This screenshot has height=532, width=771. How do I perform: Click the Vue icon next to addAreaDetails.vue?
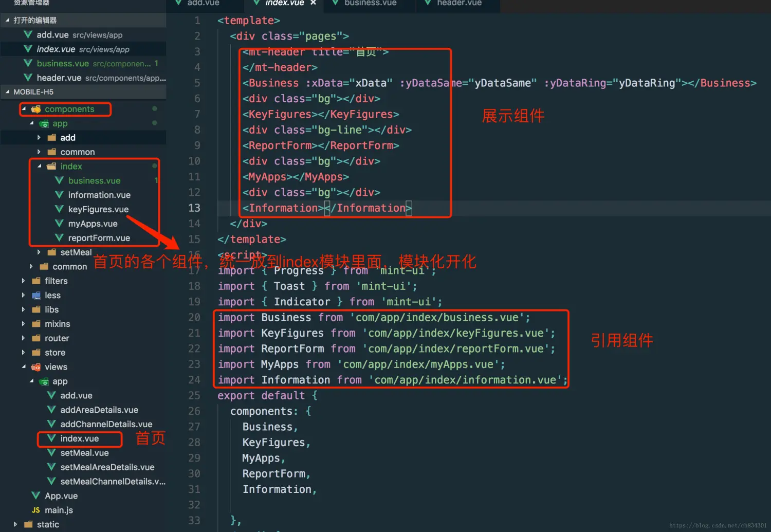(51, 410)
